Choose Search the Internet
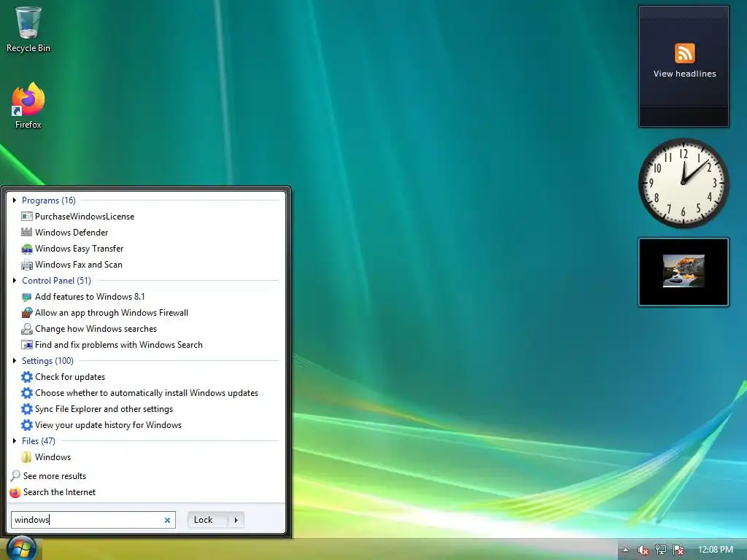The image size is (747, 560). (60, 492)
